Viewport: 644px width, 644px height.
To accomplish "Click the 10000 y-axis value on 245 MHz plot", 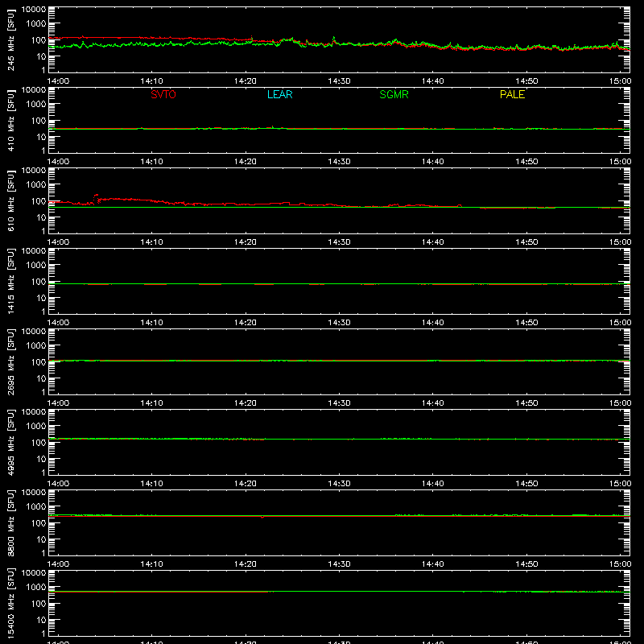I will pyautogui.click(x=34, y=10).
